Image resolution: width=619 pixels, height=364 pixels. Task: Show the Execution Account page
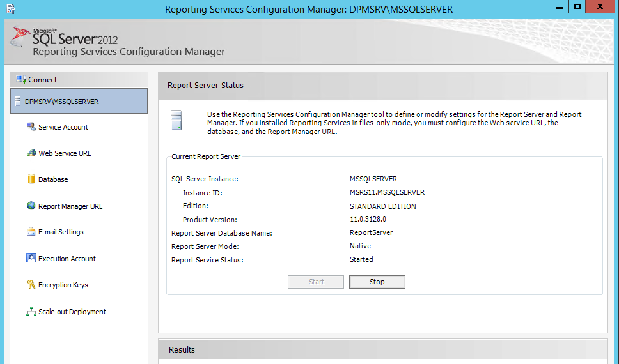[67, 259]
